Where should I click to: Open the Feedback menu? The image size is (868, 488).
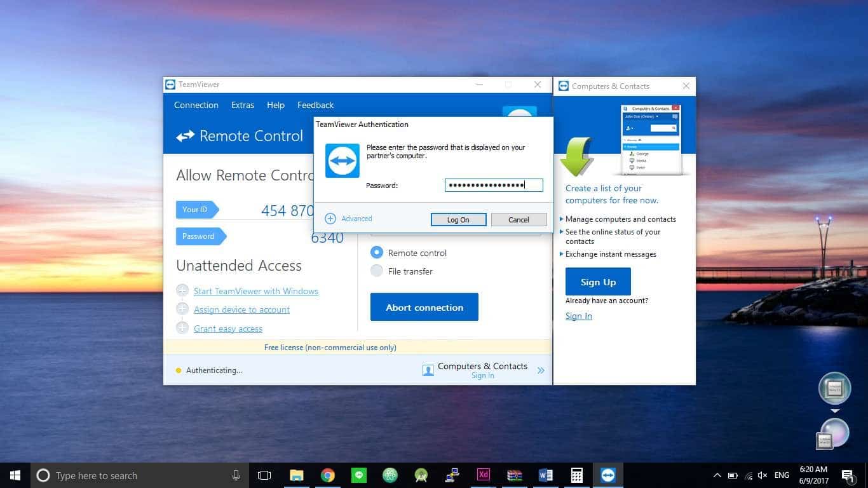[x=315, y=105]
